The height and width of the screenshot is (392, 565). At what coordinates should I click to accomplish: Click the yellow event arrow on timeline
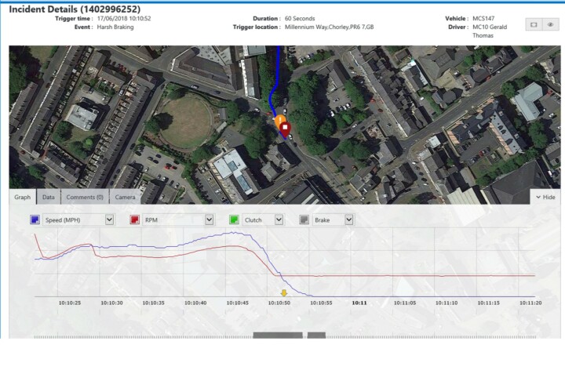click(284, 292)
